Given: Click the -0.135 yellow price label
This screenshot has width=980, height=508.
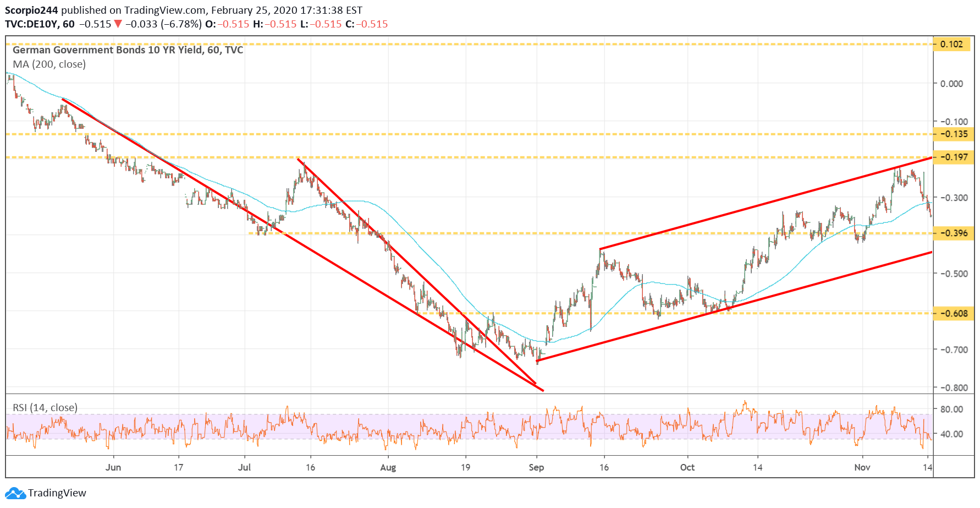Looking at the screenshot, I should coord(954,134).
